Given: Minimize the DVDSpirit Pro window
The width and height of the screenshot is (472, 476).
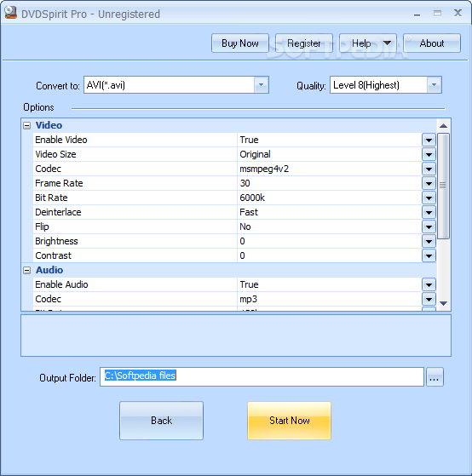Looking at the screenshot, I should [x=417, y=14].
